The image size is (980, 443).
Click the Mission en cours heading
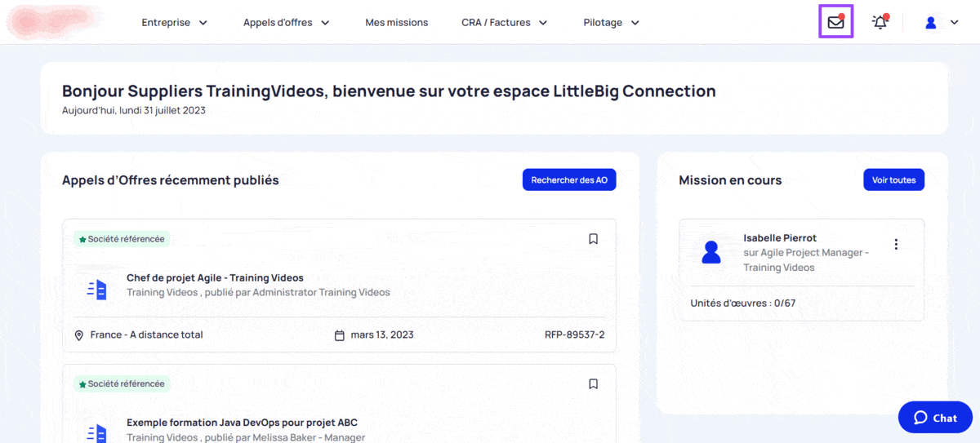point(730,180)
